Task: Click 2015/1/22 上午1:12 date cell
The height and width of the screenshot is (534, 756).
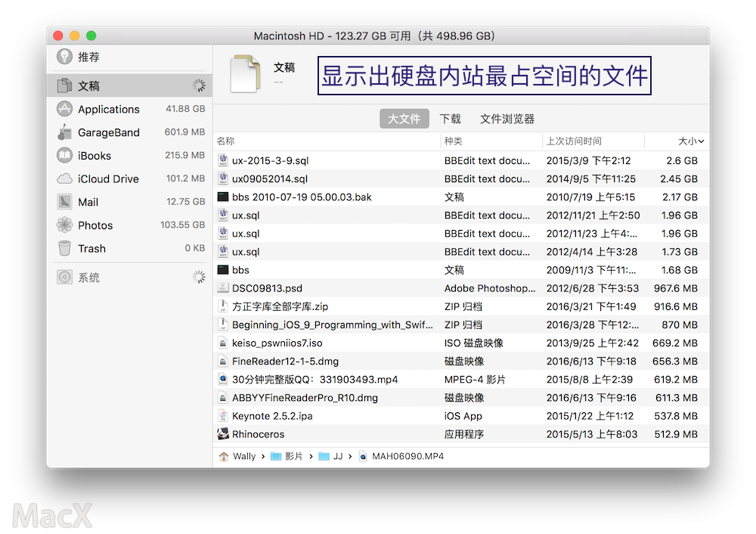Action: point(590,416)
